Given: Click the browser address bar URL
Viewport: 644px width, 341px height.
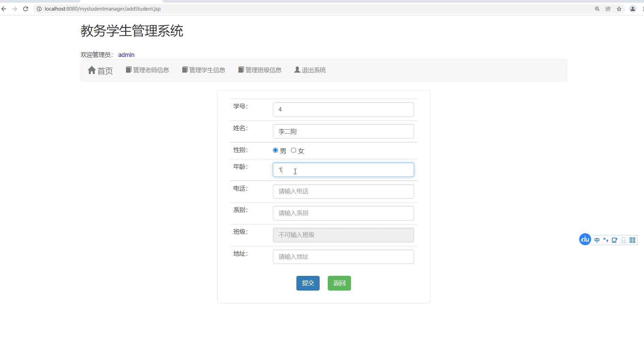Looking at the screenshot, I should pyautogui.click(x=103, y=9).
